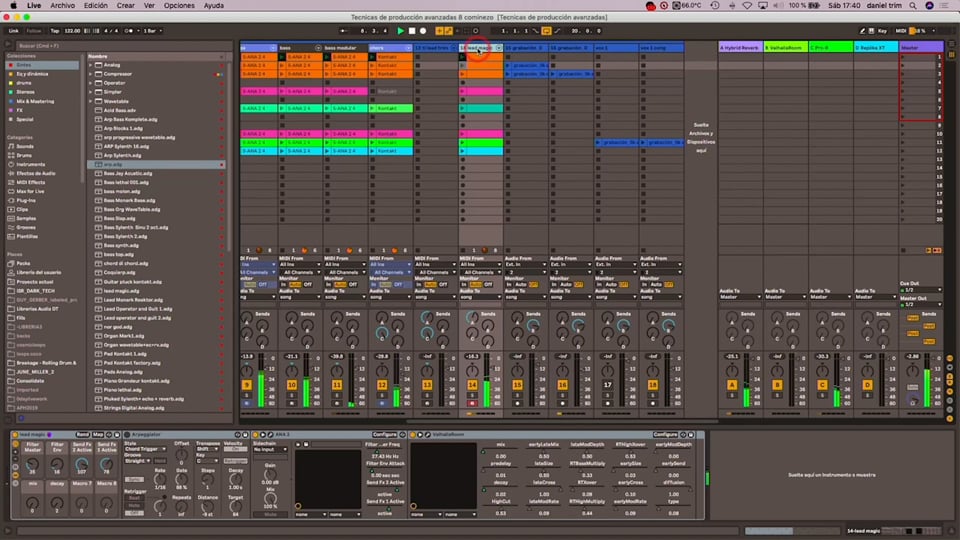Open the Ver menu
The image size is (960, 540).
[x=149, y=6]
